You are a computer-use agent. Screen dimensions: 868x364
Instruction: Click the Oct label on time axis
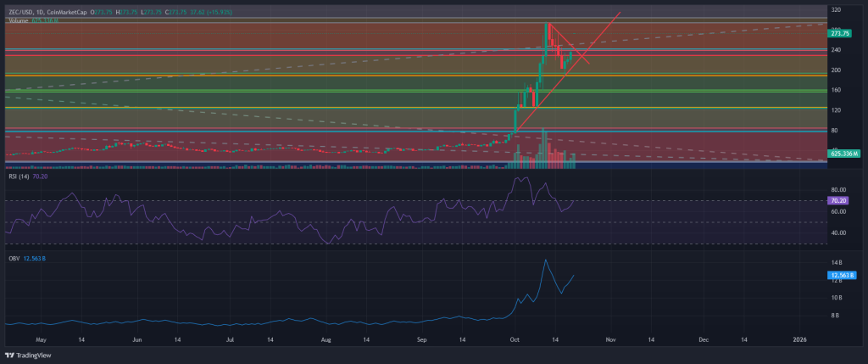513,338
